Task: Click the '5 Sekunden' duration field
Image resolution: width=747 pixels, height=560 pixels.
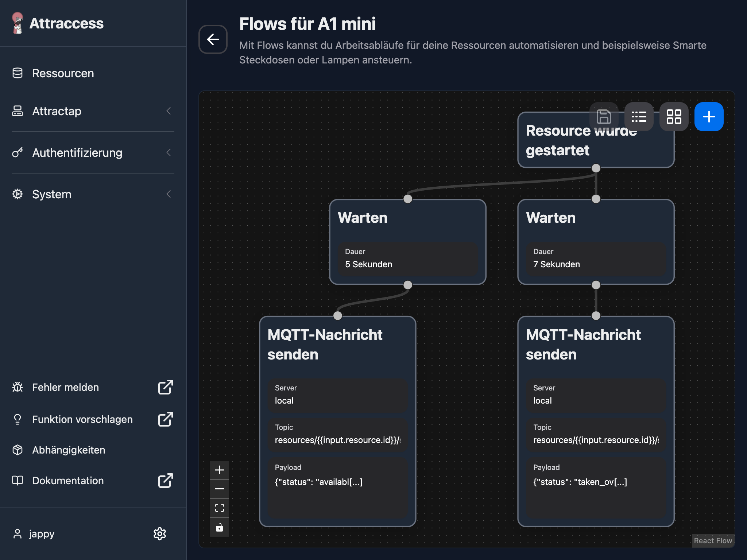Action: click(408, 259)
